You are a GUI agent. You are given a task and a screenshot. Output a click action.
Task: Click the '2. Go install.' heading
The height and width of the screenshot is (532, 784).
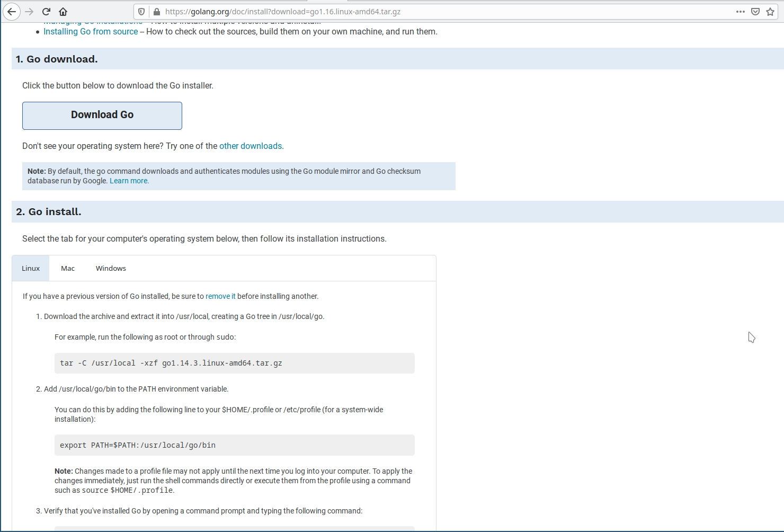(49, 211)
